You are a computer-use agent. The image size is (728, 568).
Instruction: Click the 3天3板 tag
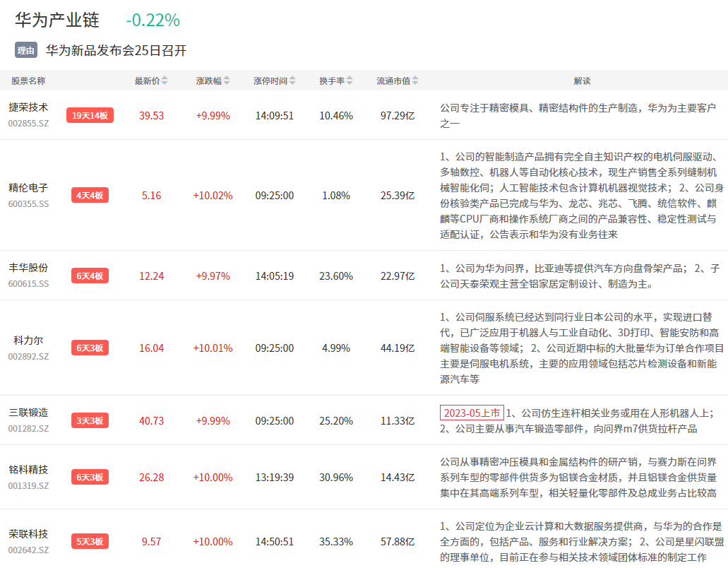click(90, 421)
